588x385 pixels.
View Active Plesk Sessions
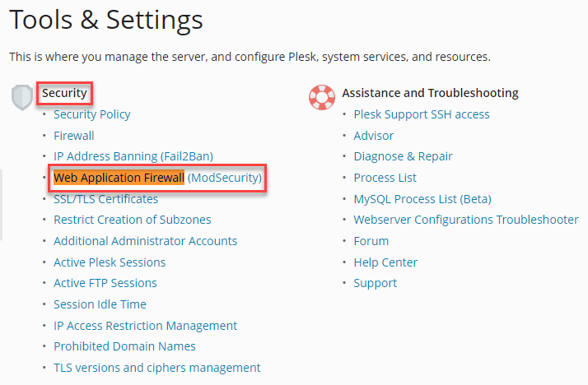tap(110, 262)
